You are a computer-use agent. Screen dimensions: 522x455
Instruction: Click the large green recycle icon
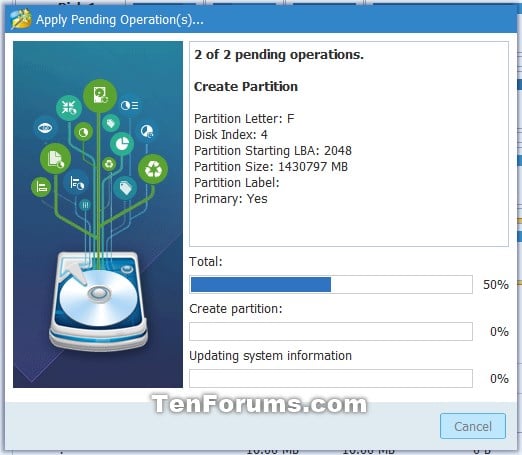pyautogui.click(x=153, y=169)
